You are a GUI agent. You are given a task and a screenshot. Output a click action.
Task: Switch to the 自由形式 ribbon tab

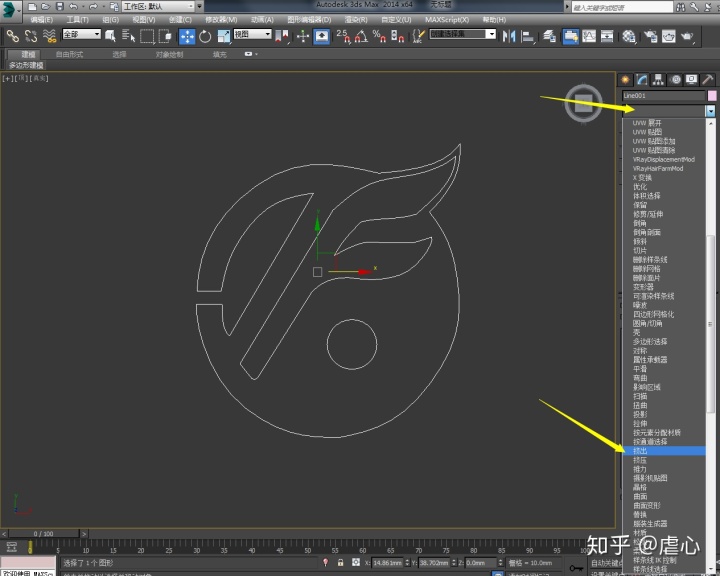point(69,54)
